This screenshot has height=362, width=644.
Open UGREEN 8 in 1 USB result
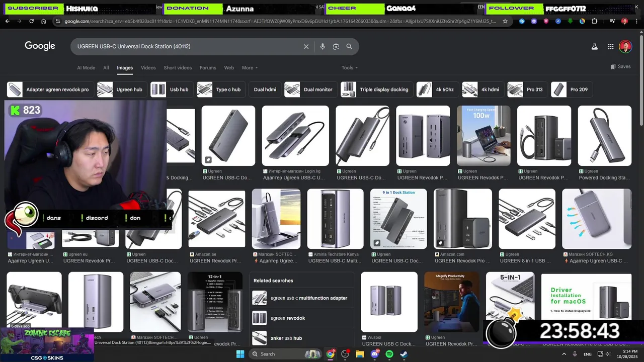[x=527, y=219]
